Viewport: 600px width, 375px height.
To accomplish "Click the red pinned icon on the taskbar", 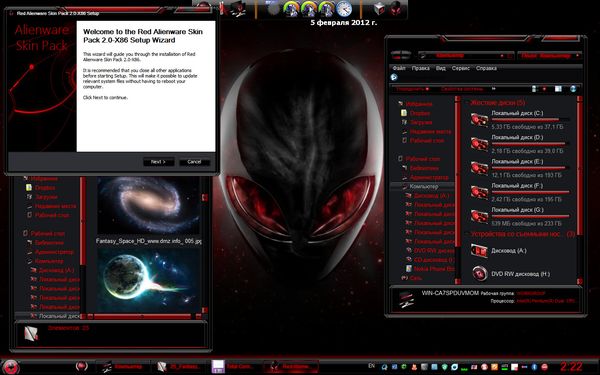I will pyautogui.click(x=81, y=366).
